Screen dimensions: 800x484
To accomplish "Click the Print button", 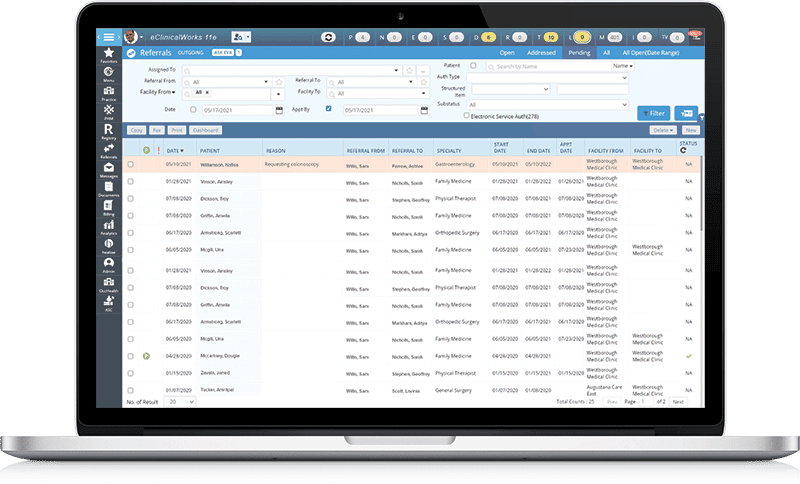I will 177,130.
